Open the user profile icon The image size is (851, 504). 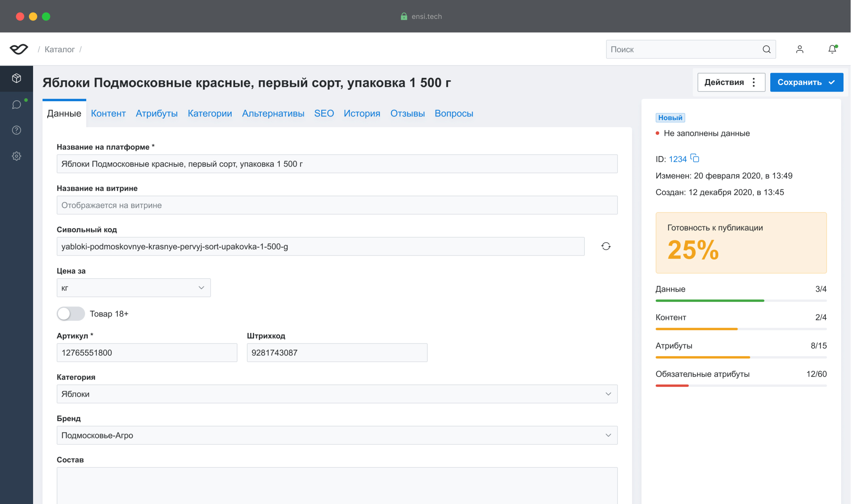799,49
